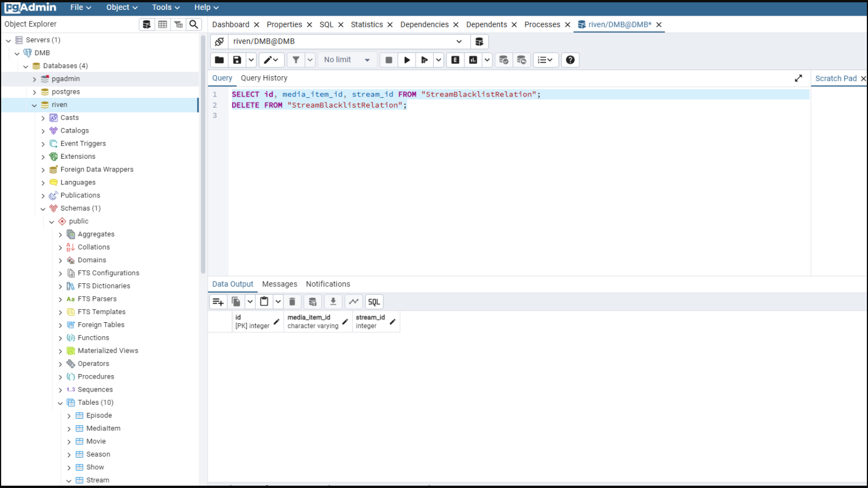This screenshot has width=868, height=488.
Task: Click the Paste clipboard icon
Action: (x=264, y=302)
